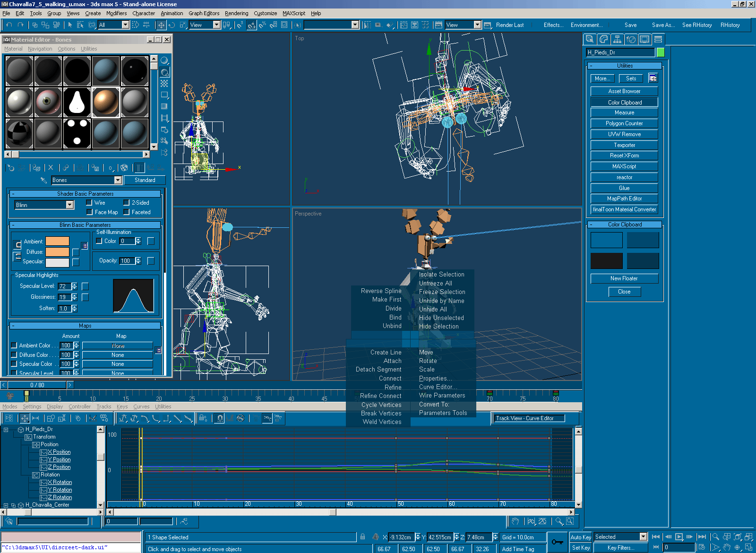756x553 pixels.
Task: Expand the H_Pieds_Dr tree node
Action: click(x=6, y=430)
